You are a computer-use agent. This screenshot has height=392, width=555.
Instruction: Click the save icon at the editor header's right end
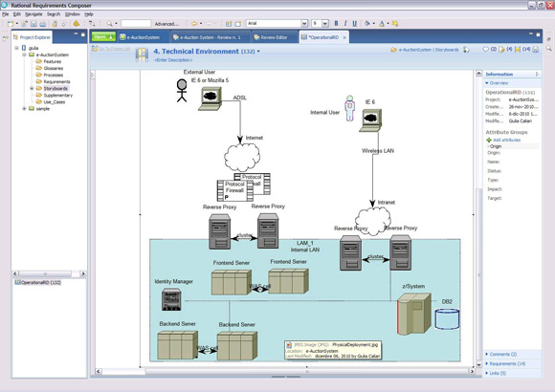coord(536,50)
